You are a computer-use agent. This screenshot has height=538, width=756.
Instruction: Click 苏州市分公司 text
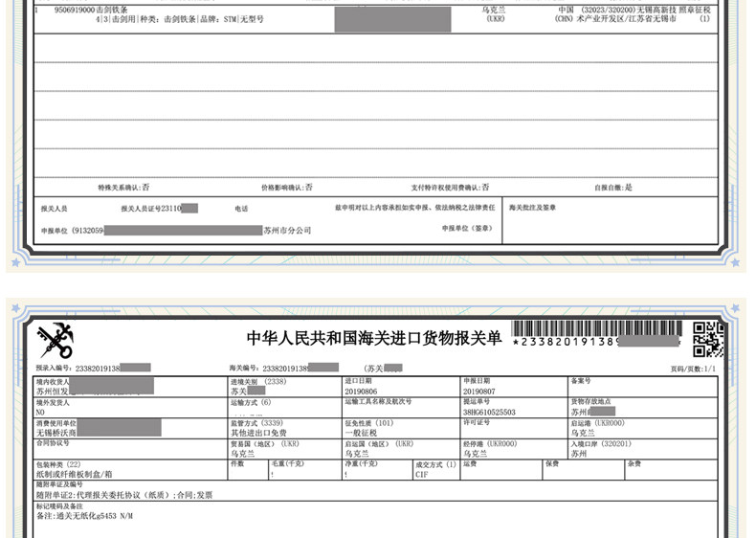coord(287,231)
